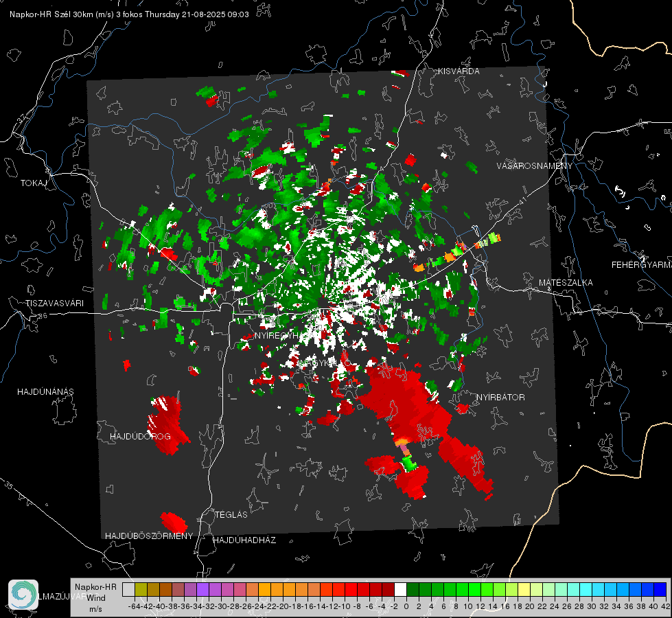The width and height of the screenshot is (672, 618).
Task: Click the TÉGLÁS town label
Action: pos(231,514)
